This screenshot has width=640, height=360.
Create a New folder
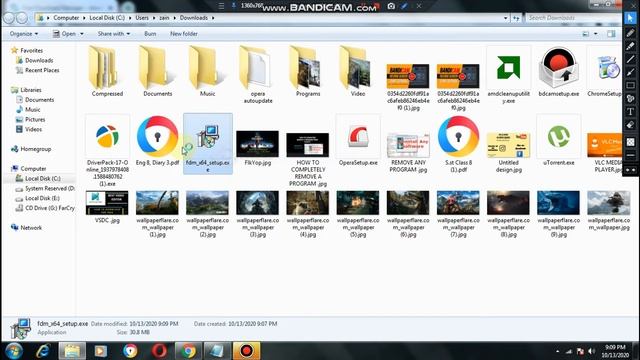[x=184, y=34]
